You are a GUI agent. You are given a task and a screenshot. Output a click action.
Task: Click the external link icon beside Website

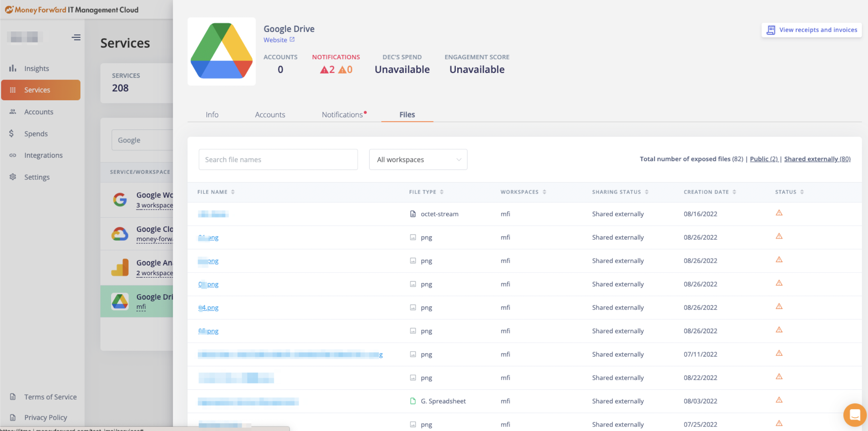(292, 39)
